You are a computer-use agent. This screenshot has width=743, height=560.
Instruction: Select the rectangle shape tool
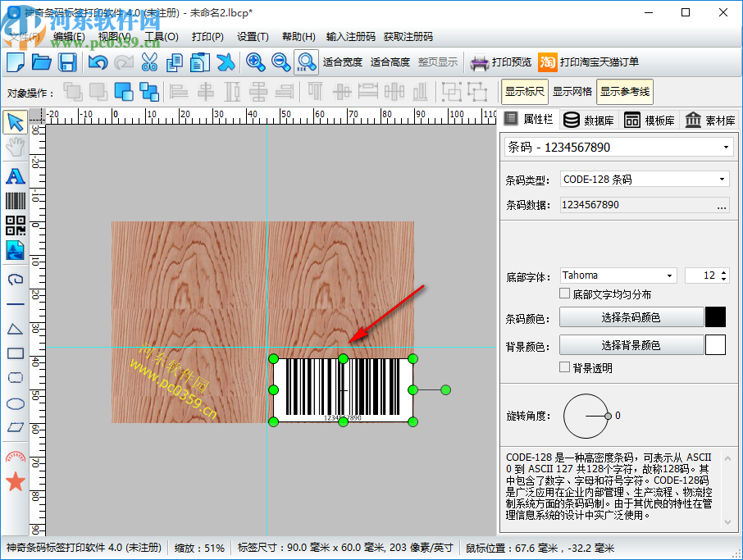(15, 353)
